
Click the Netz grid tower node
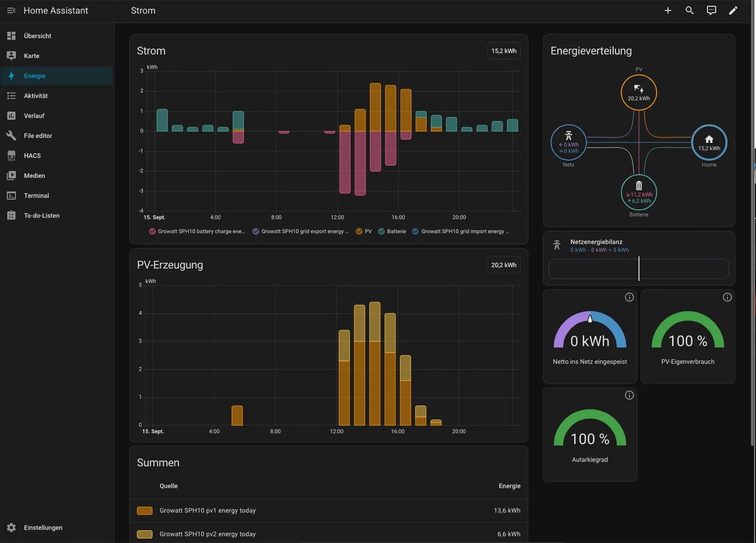pos(568,143)
